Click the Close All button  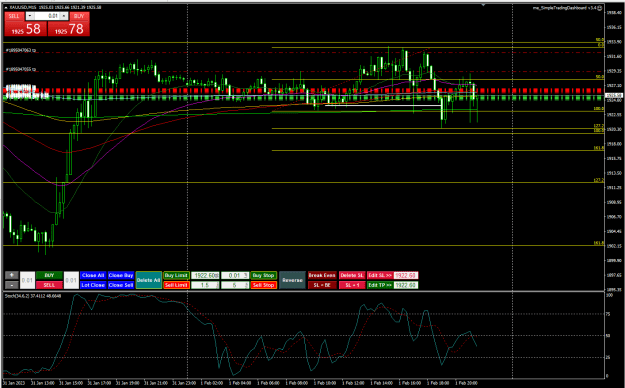(x=92, y=275)
